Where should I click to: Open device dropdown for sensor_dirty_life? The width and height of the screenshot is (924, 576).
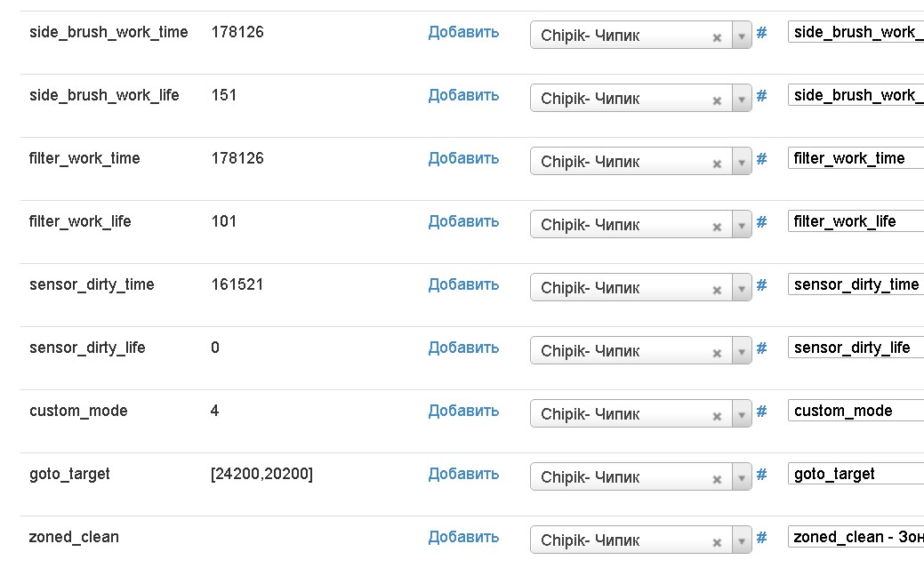[x=742, y=351]
